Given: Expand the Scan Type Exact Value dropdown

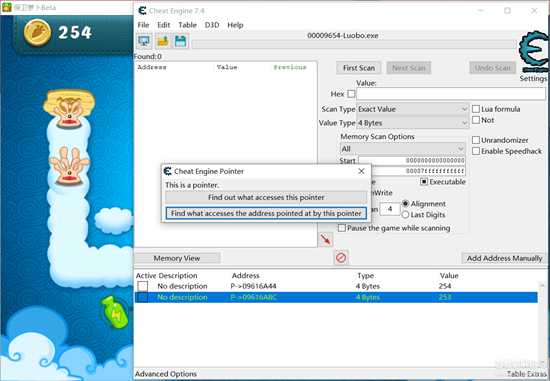Looking at the screenshot, I should click(x=412, y=109).
